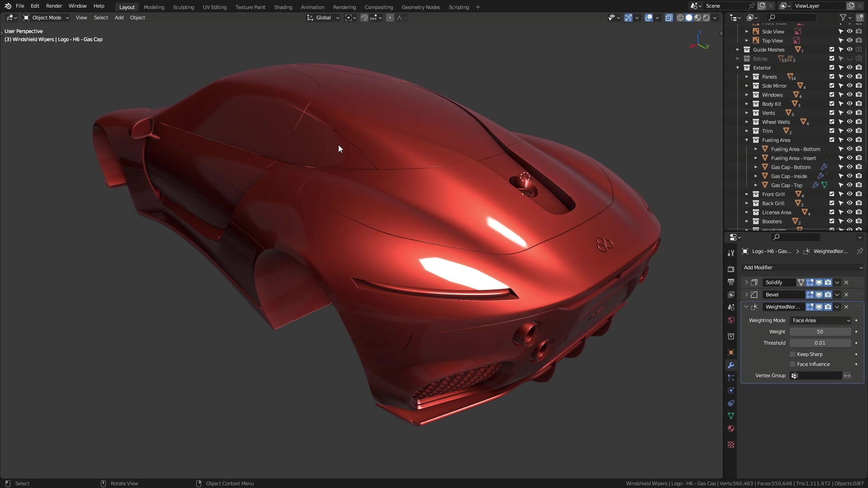Open the Weighting Mode Face Area dropdown
Screen dimensions: 868x488
pos(821,320)
